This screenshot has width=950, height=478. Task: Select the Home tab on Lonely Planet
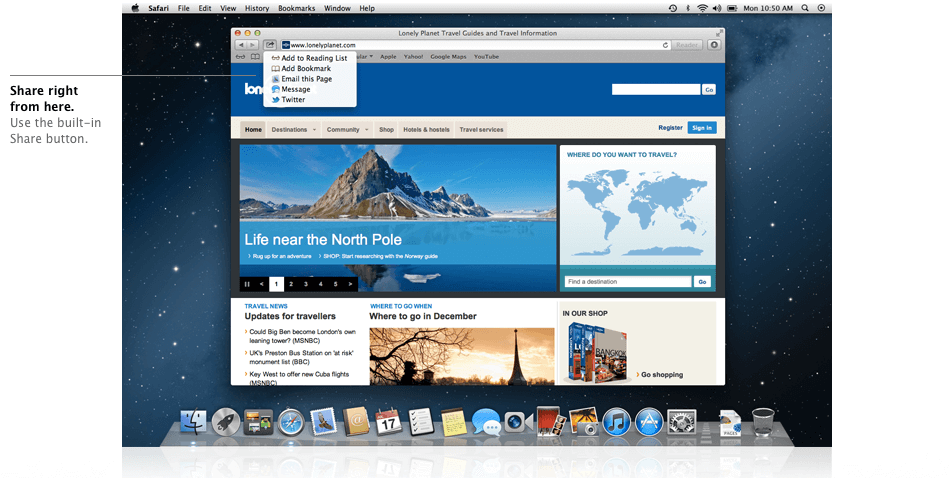tap(253, 130)
